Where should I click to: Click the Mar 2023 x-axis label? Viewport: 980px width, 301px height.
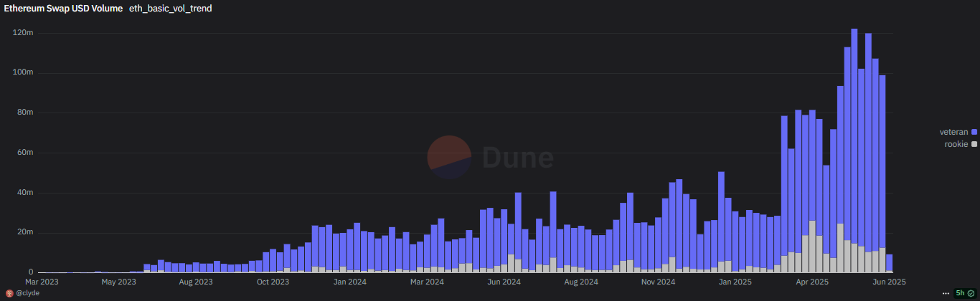click(x=47, y=282)
